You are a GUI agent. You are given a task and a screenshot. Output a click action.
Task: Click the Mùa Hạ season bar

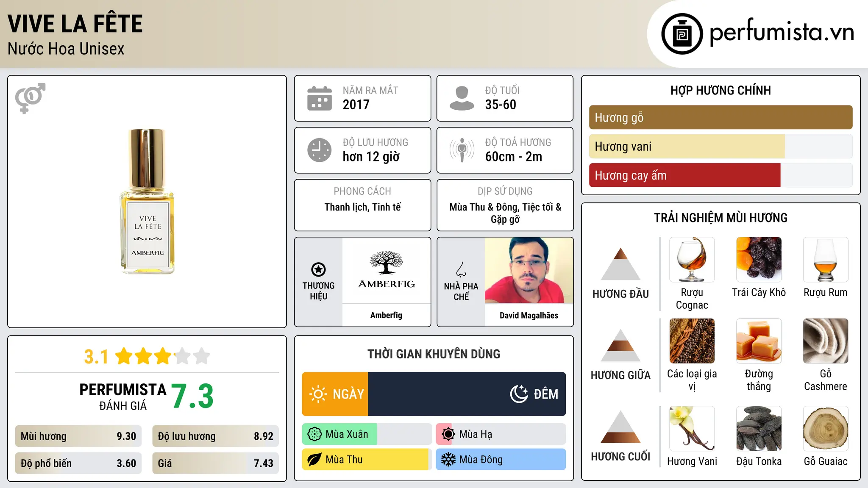point(501,434)
